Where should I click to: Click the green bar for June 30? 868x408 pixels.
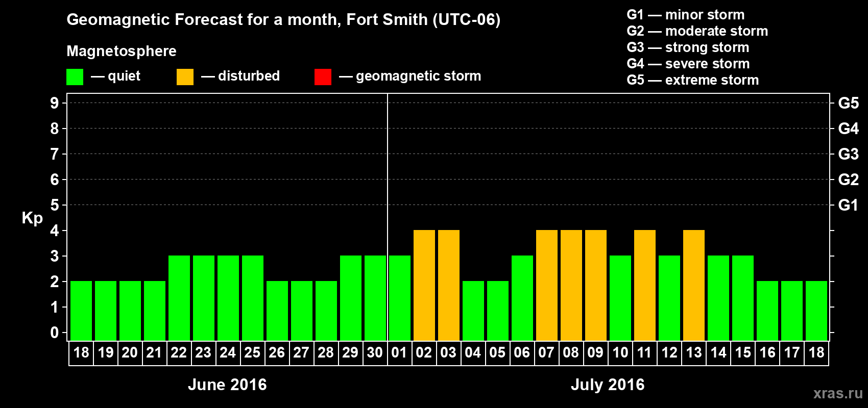[375, 298]
